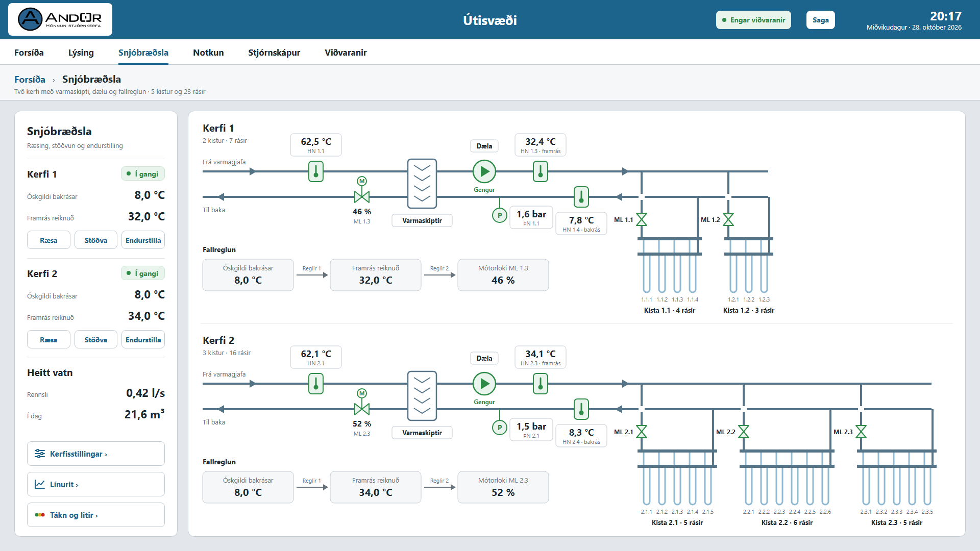The image size is (980, 551).
Task: Open Kerfisstillingar settings
Action: pyautogui.click(x=96, y=454)
